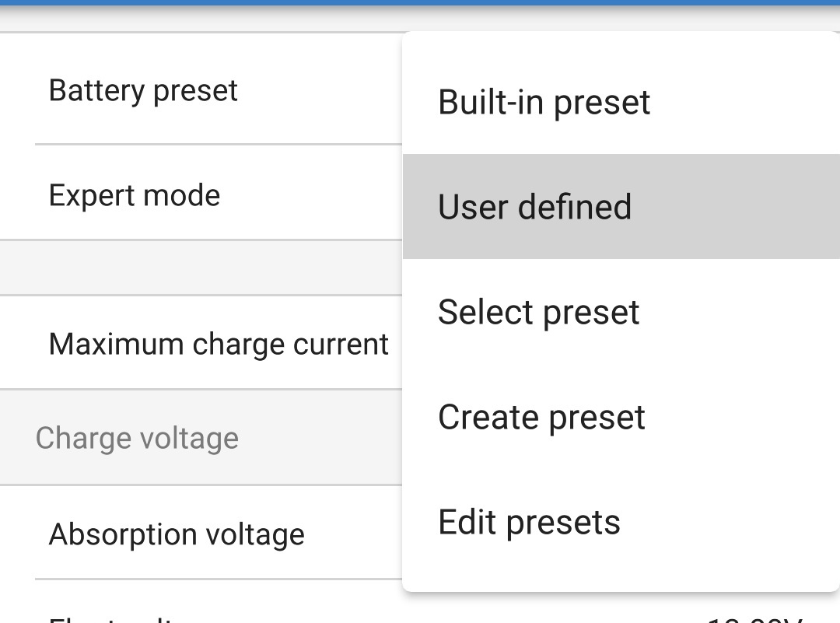Open the Select preset option
The width and height of the screenshot is (840, 623).
coord(538,311)
